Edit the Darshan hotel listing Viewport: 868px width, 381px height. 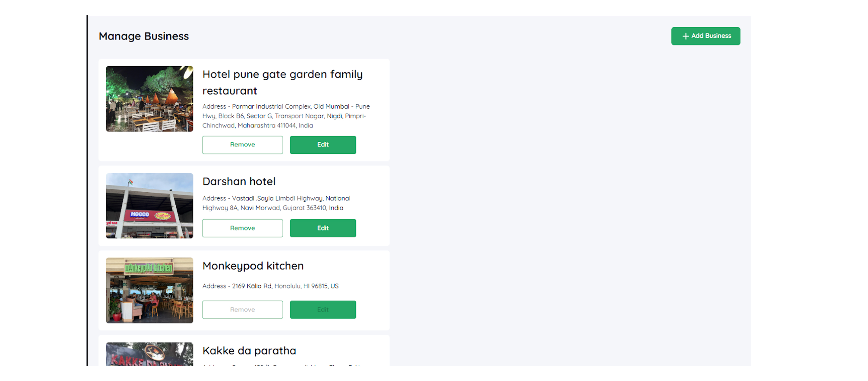pos(322,228)
